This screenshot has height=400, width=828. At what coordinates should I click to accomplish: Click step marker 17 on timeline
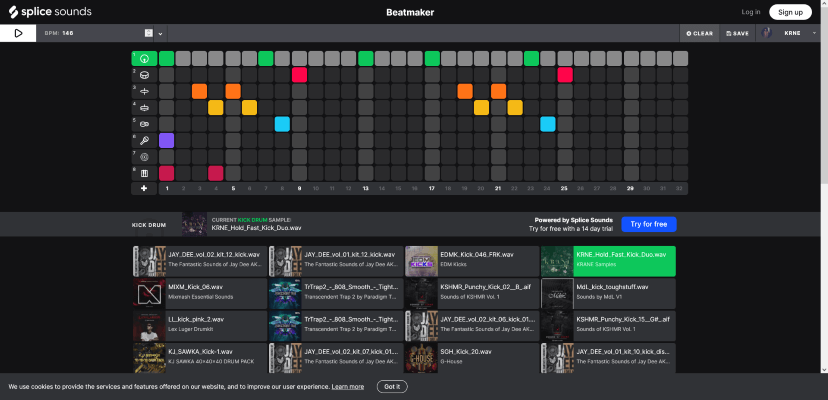pyautogui.click(x=431, y=189)
